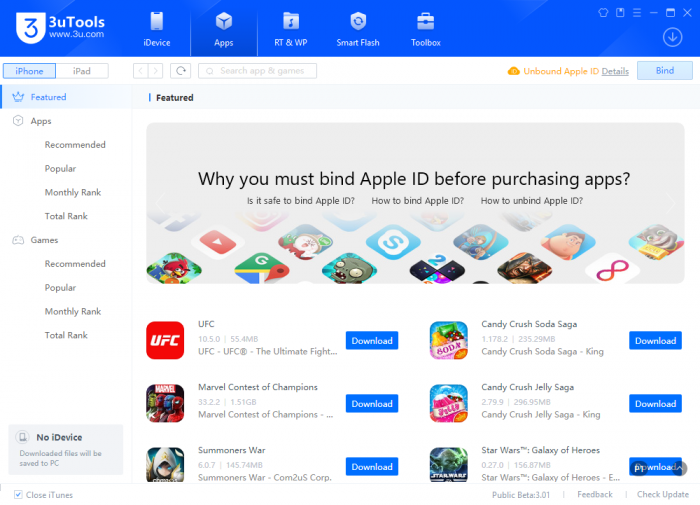Image resolution: width=700 pixels, height=505 pixels.
Task: Download Marvel Contest of Champions
Action: pyautogui.click(x=372, y=404)
